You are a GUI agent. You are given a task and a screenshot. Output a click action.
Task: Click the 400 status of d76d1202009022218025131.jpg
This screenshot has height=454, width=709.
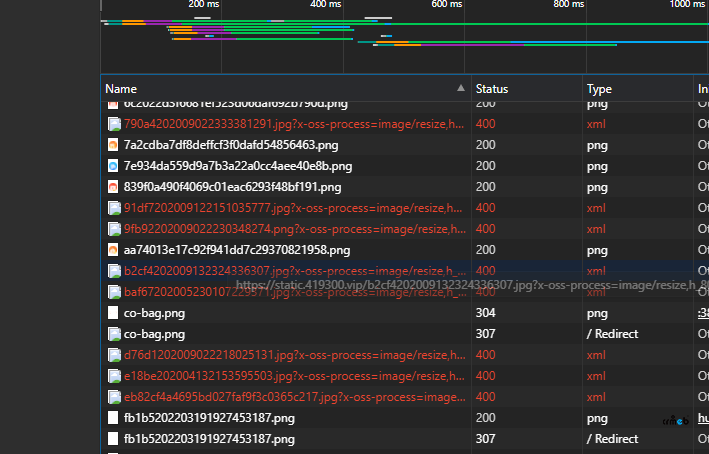point(486,355)
